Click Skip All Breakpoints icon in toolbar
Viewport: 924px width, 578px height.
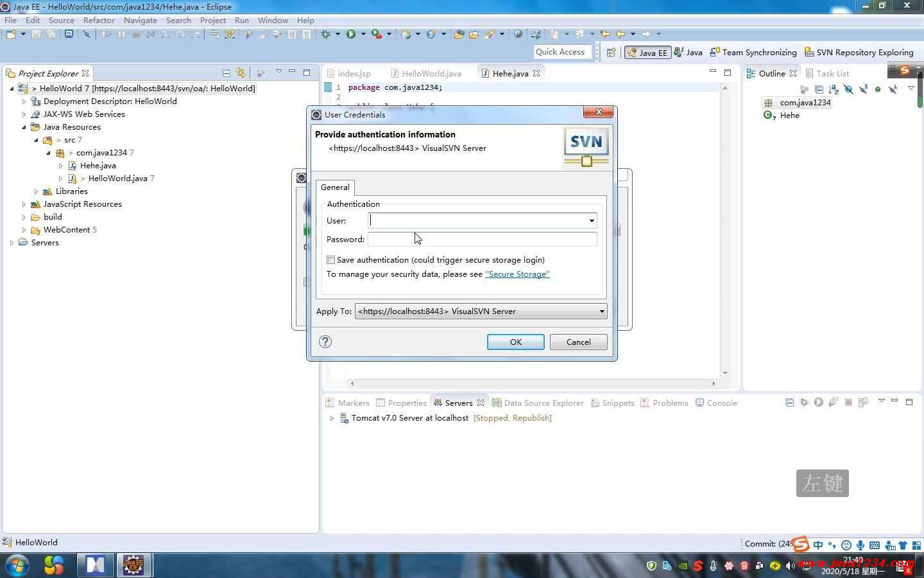point(87,34)
